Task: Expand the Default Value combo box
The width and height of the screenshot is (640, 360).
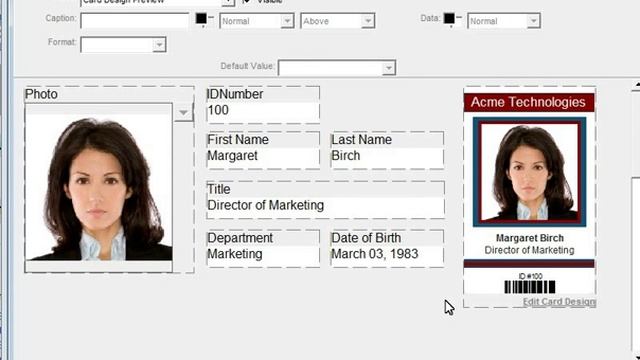Action: pos(337,68)
